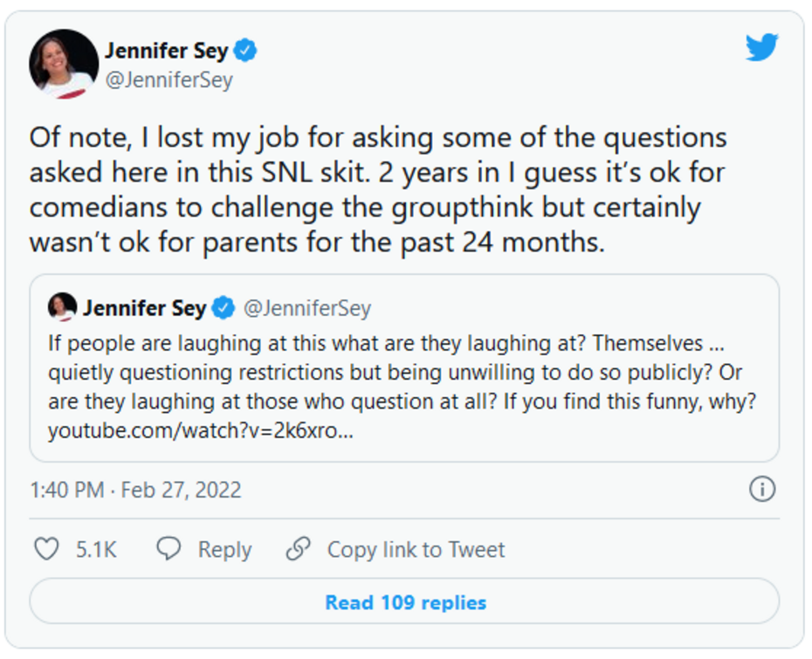The image size is (812, 659).
Task: Open the youtube.com link in quoted tweet
Action: pos(200,431)
